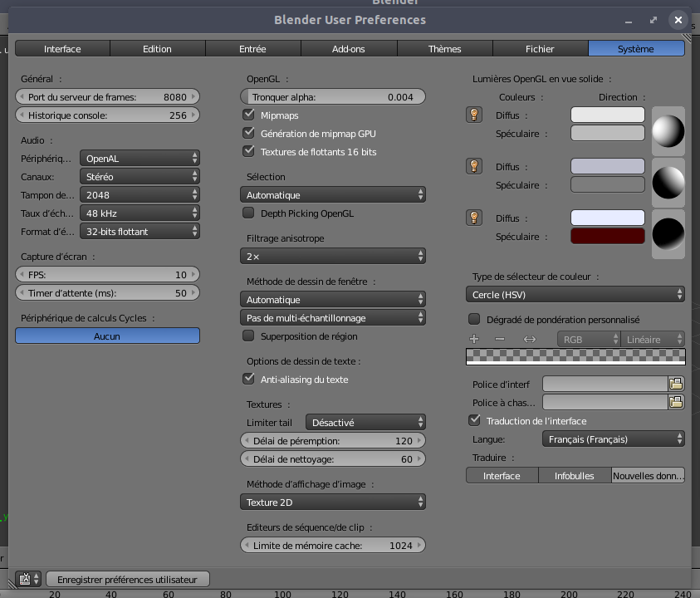Click Enregistrer préférences utilisateur button
The image size is (700, 598).
point(128,579)
